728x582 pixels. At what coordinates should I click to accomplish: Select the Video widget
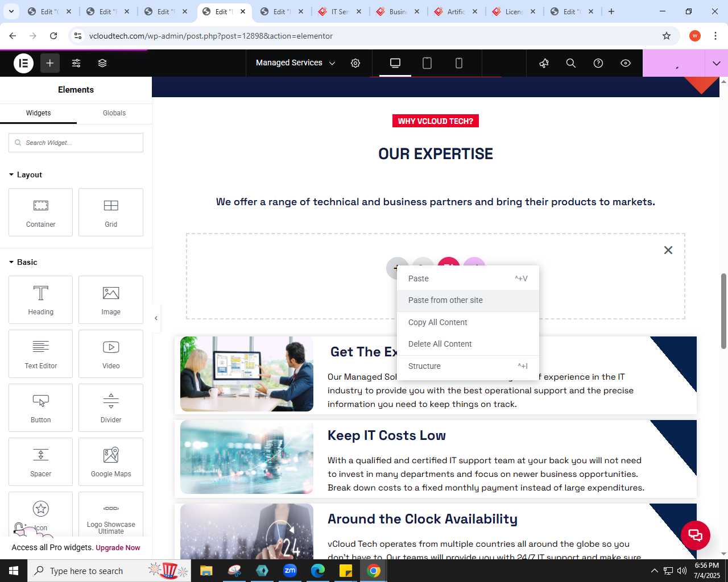tap(111, 354)
